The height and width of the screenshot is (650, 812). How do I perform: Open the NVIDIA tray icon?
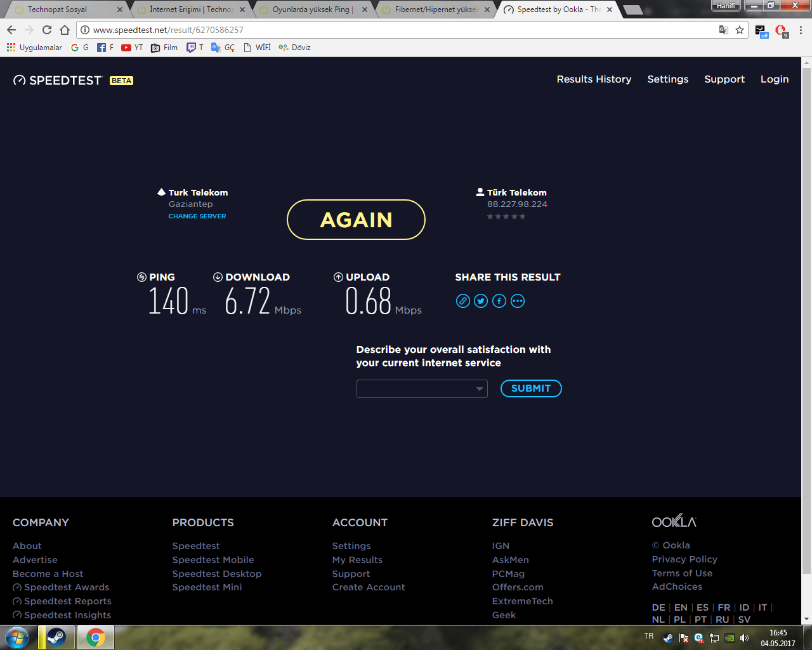pos(730,638)
